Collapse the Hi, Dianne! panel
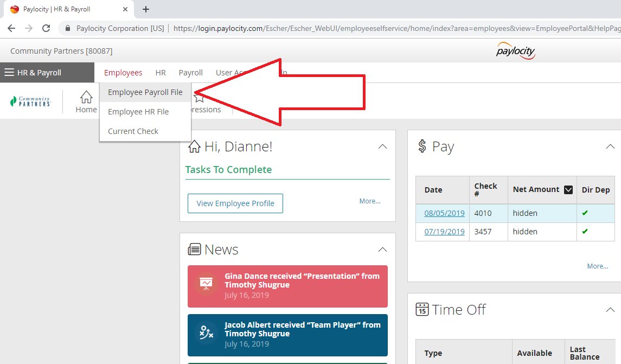Image resolution: width=621 pixels, height=364 pixels. pyautogui.click(x=382, y=146)
